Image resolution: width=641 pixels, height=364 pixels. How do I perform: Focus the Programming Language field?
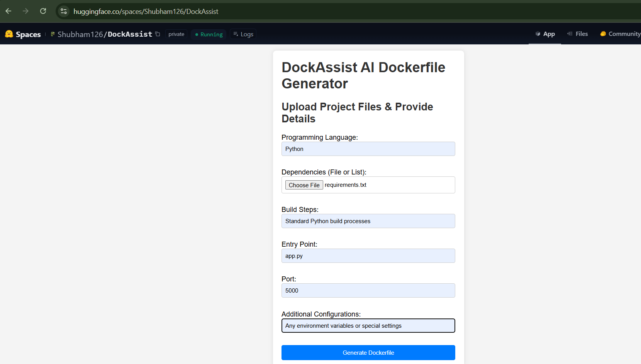368,149
